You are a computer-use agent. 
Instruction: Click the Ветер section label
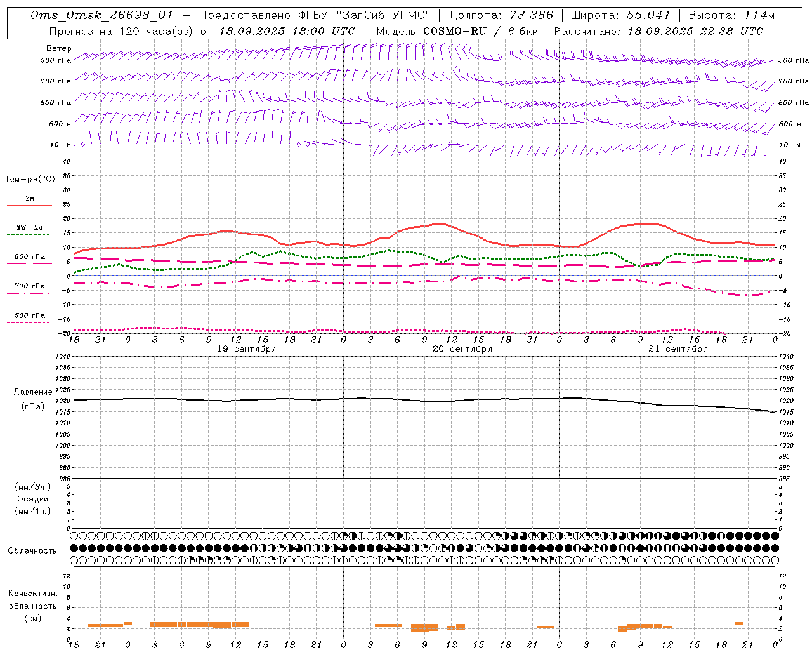pyautogui.click(x=59, y=48)
